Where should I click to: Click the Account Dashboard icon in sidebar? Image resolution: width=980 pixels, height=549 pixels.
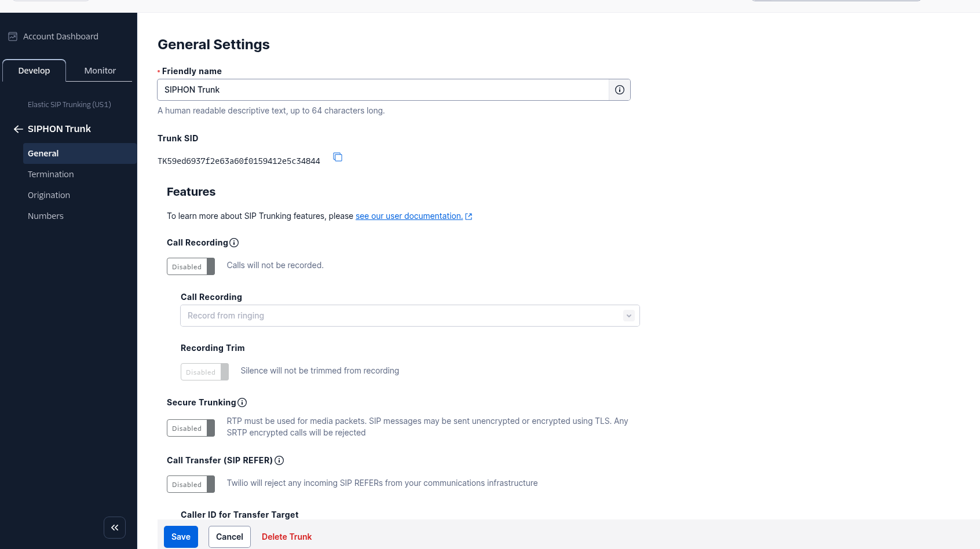[13, 36]
